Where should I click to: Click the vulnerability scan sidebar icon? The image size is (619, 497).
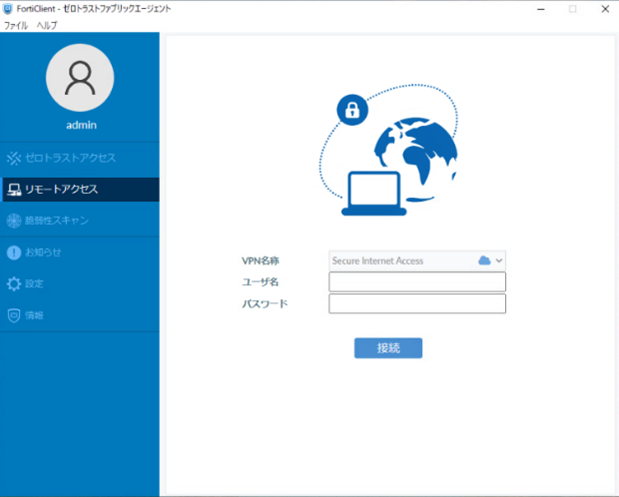coord(14,221)
